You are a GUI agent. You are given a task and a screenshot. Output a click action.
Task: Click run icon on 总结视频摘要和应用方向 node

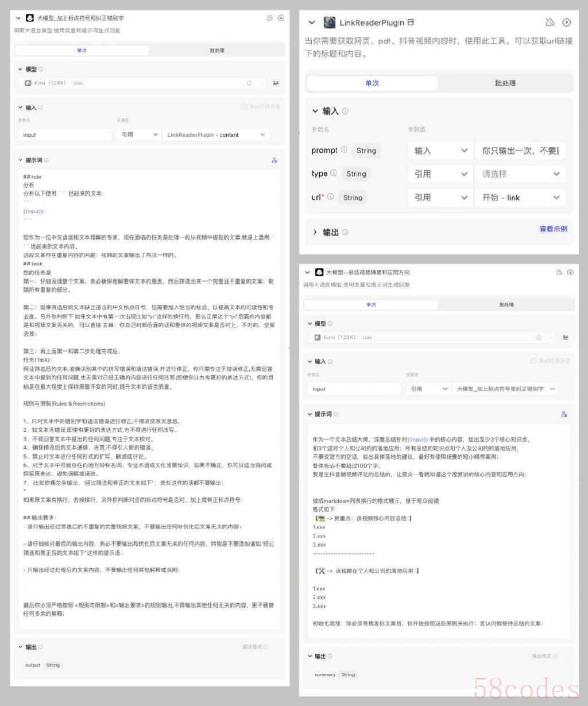click(x=570, y=272)
